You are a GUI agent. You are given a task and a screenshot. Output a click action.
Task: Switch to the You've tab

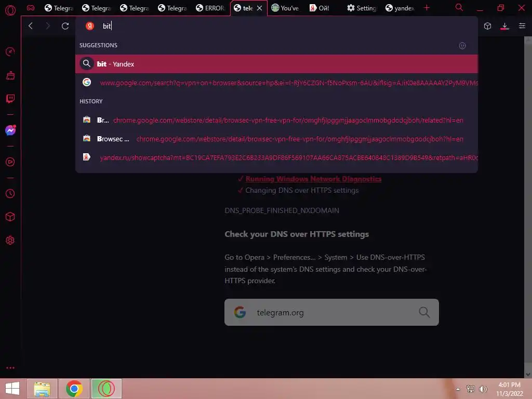tap(285, 8)
